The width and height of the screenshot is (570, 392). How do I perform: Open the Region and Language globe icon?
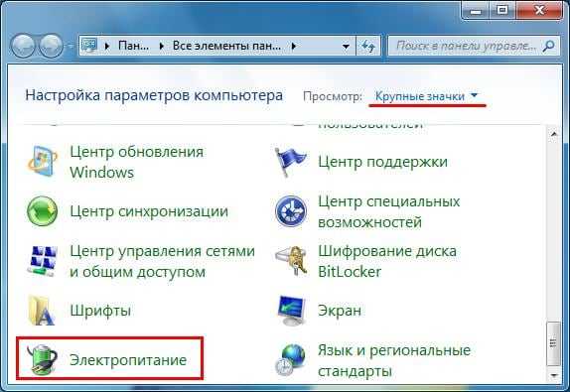[x=291, y=359]
